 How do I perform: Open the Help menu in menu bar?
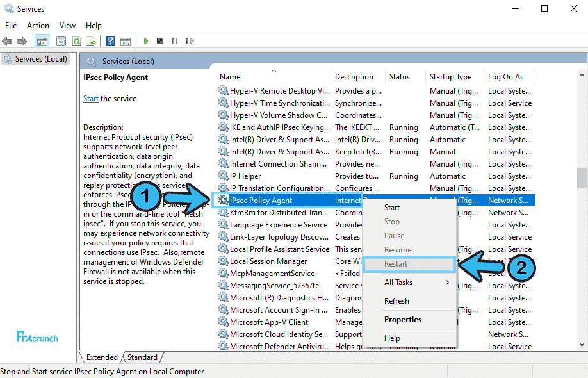point(94,26)
